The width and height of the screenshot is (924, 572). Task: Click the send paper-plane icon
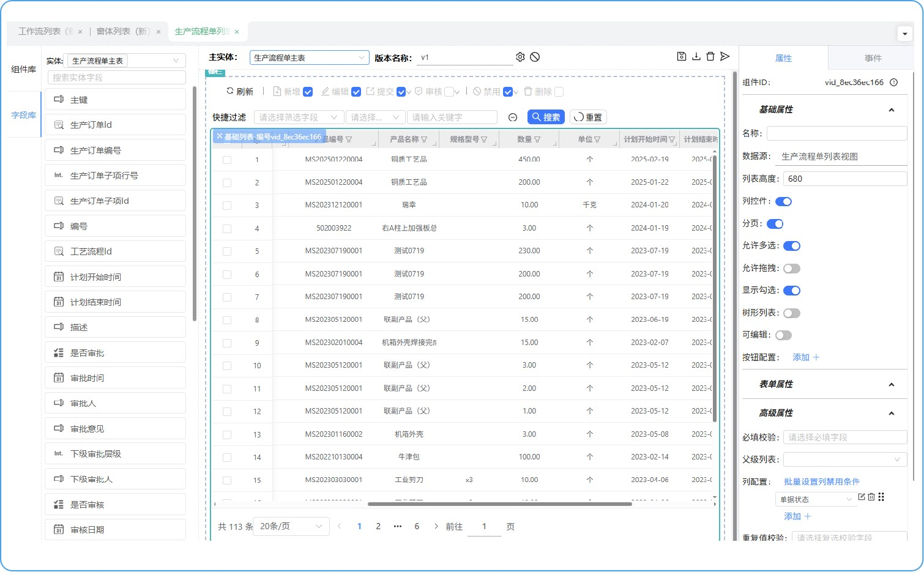(725, 56)
